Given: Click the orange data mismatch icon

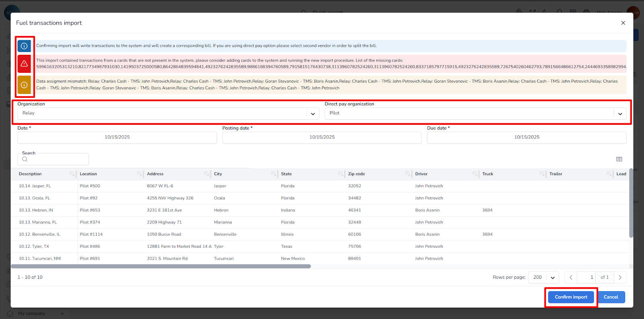Looking at the screenshot, I should click(24, 85).
